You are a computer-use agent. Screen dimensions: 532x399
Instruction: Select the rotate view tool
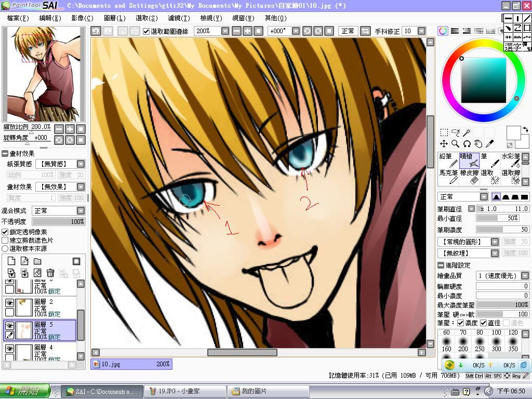point(467,144)
